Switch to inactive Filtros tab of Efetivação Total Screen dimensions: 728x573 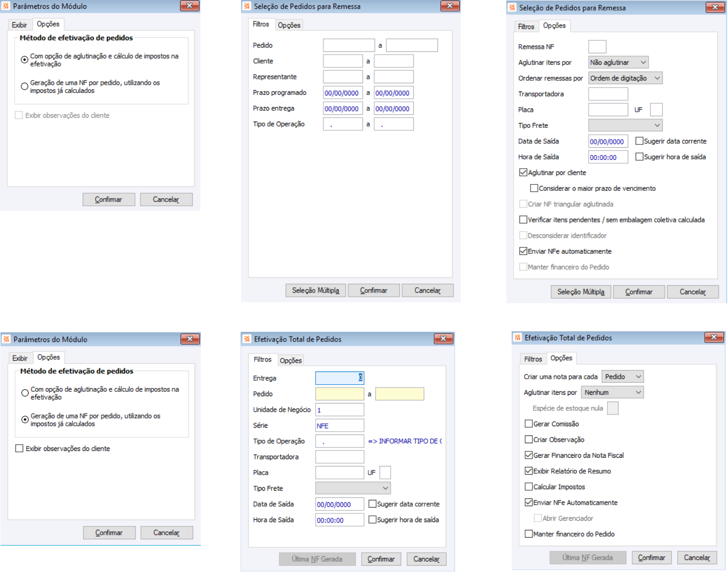pos(533,359)
